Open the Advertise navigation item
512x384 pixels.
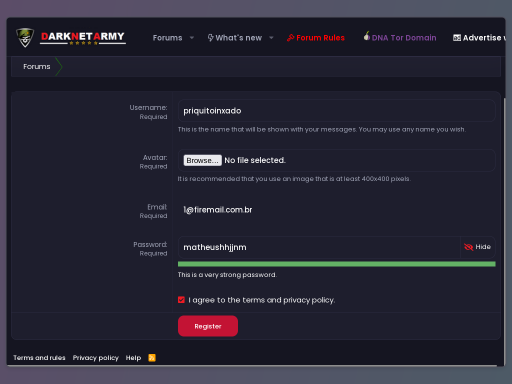479,38
